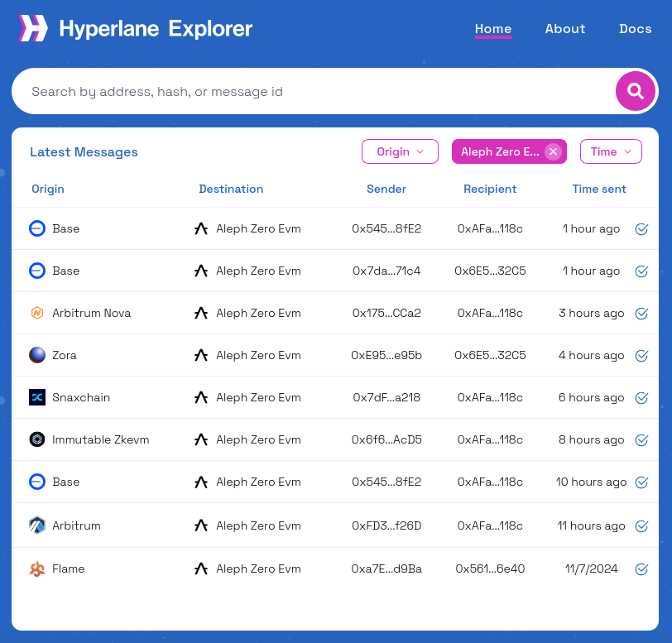Click the Destination column header
Screen dimensions: 672x643
click(x=231, y=189)
